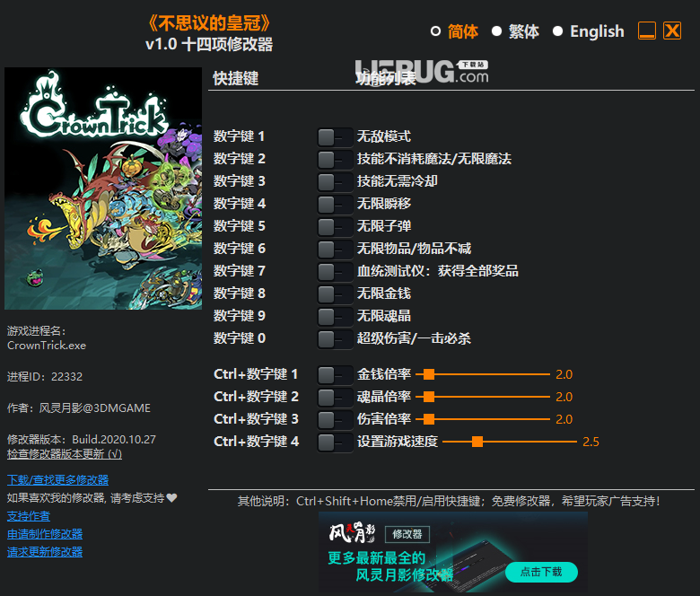Click the Crown Trick game cover image
The width and height of the screenshot is (700, 596).
tap(103, 188)
